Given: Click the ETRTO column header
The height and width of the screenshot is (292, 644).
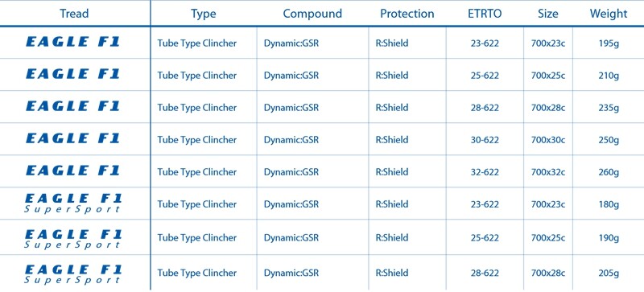Looking at the screenshot, I should (x=485, y=14).
